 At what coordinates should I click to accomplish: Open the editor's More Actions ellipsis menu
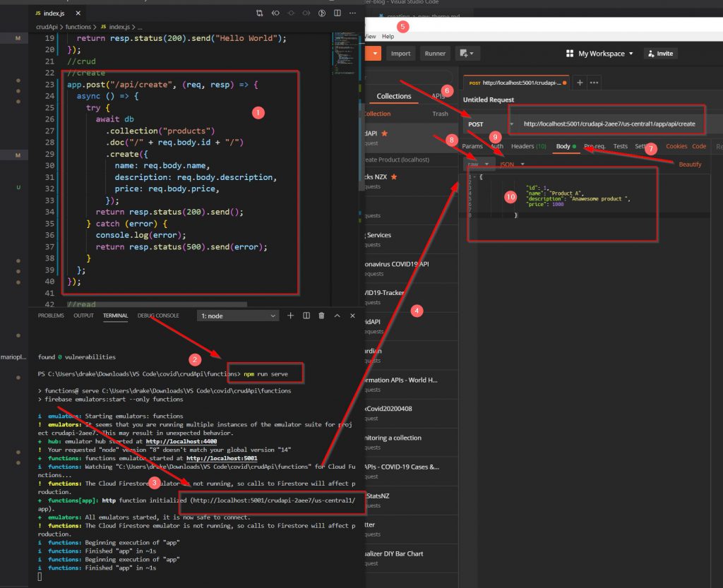tap(353, 13)
